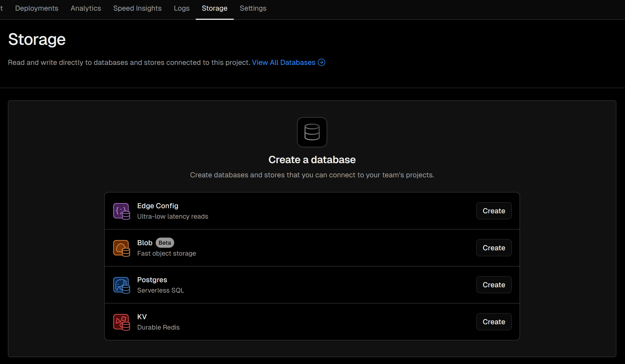
Task: Create a Postgres database
Action: [493, 285]
